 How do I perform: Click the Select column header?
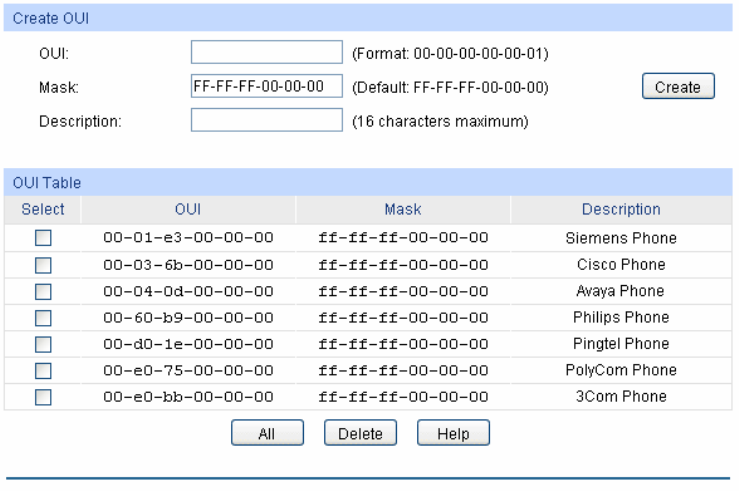tap(43, 209)
